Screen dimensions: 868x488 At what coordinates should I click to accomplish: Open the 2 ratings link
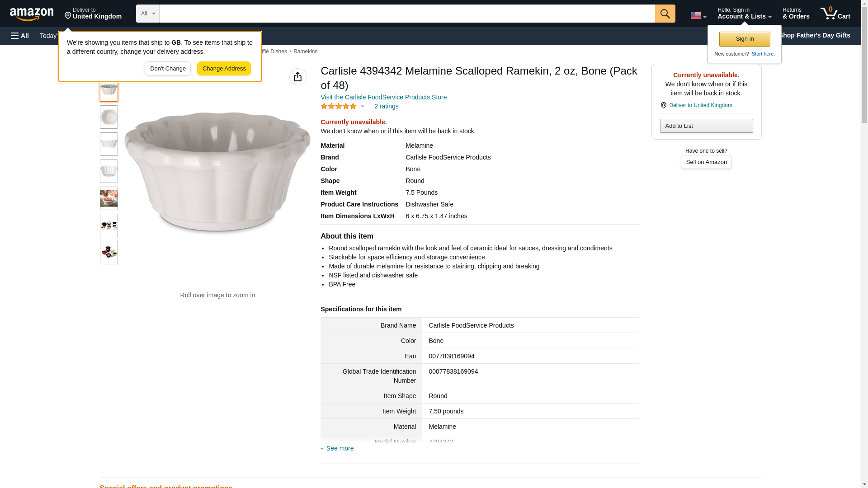coord(386,106)
